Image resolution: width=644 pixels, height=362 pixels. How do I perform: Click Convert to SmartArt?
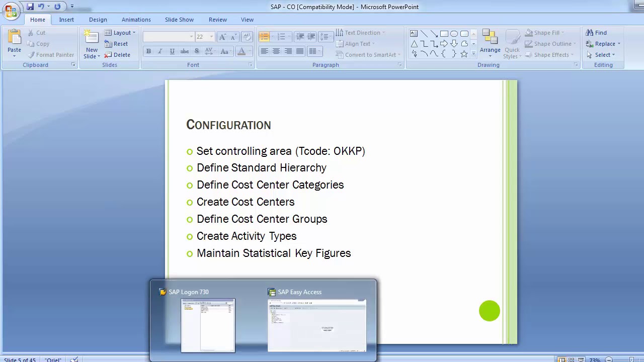tap(368, 55)
